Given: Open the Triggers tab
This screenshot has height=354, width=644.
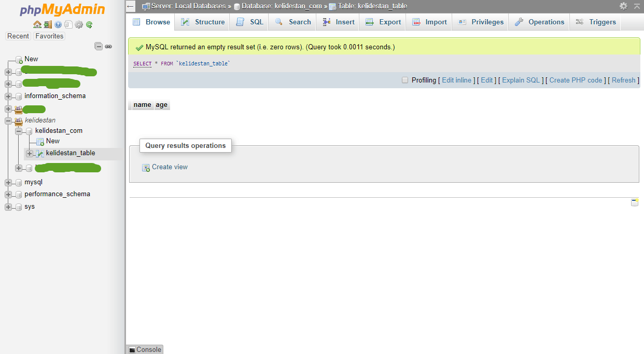Looking at the screenshot, I should [x=595, y=22].
